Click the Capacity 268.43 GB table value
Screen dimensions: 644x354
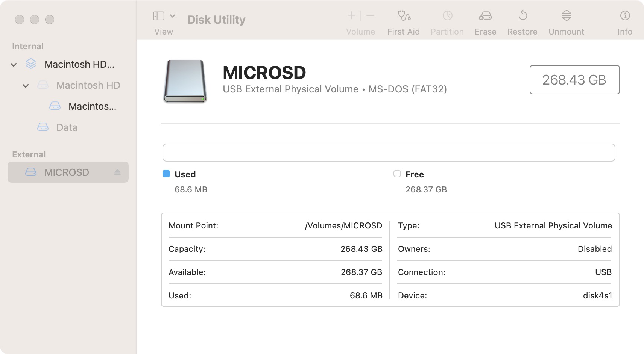pyautogui.click(x=361, y=249)
